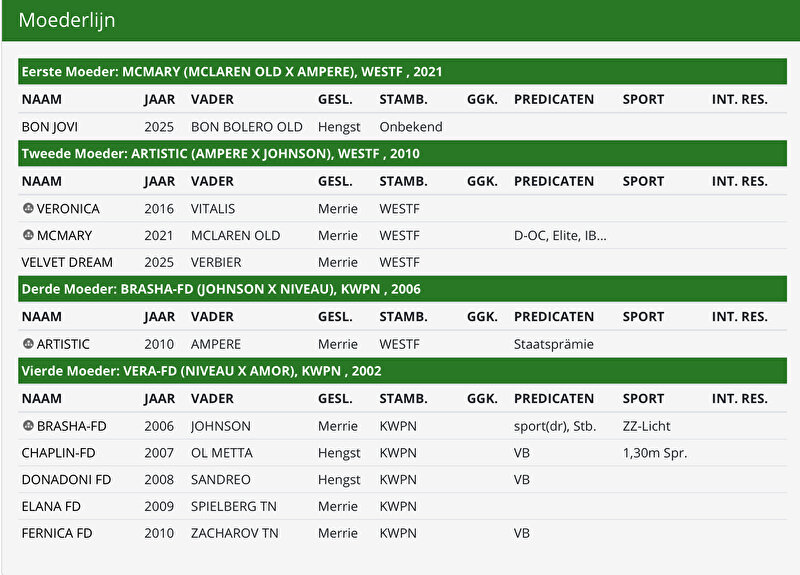Open the DONADONI FD entry

[x=66, y=479]
